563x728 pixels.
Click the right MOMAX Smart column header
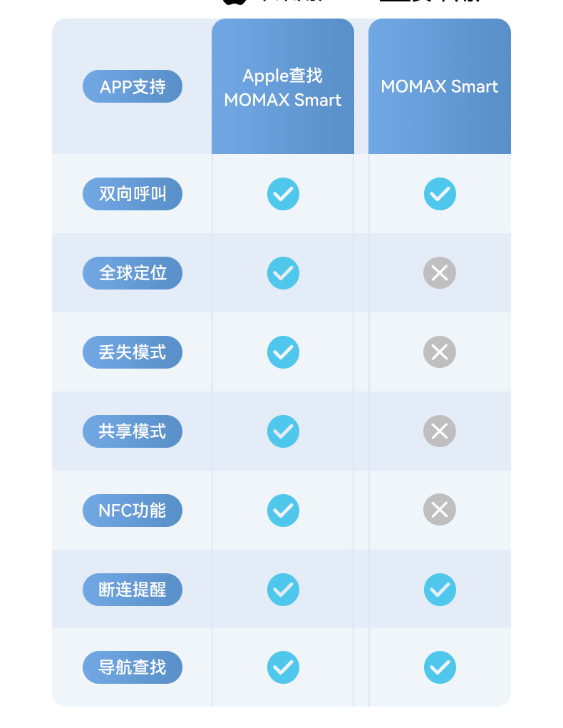(x=440, y=87)
